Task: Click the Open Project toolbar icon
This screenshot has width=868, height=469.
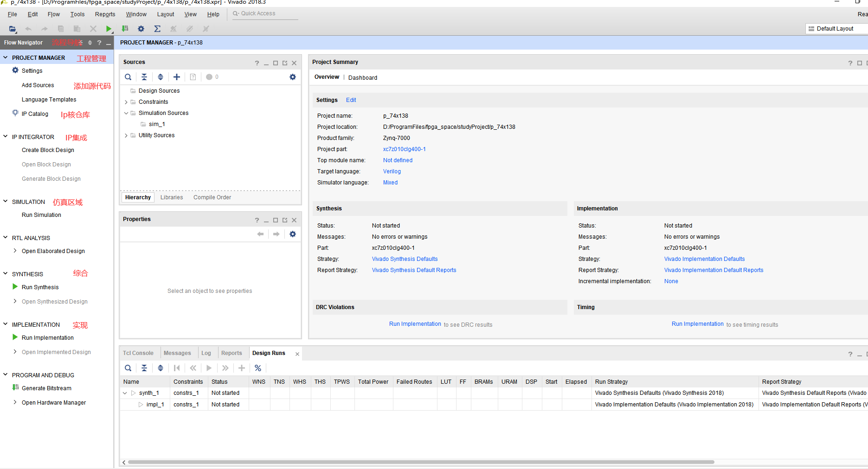Action: click(x=13, y=29)
